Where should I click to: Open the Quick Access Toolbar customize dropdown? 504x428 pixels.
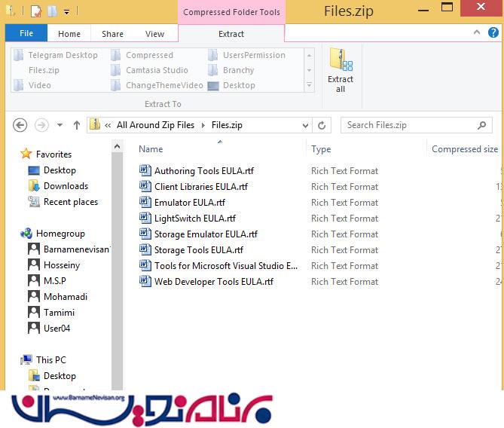[66, 11]
